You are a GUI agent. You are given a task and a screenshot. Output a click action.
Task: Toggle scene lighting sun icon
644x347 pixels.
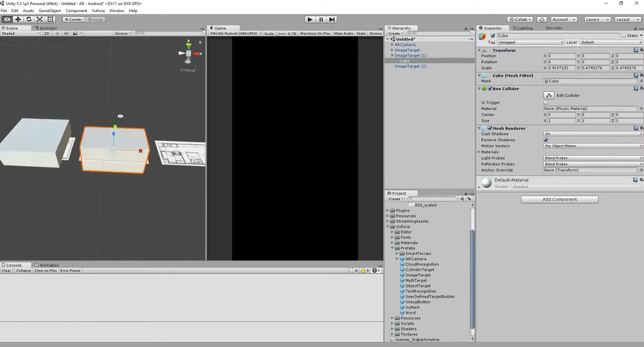point(57,33)
